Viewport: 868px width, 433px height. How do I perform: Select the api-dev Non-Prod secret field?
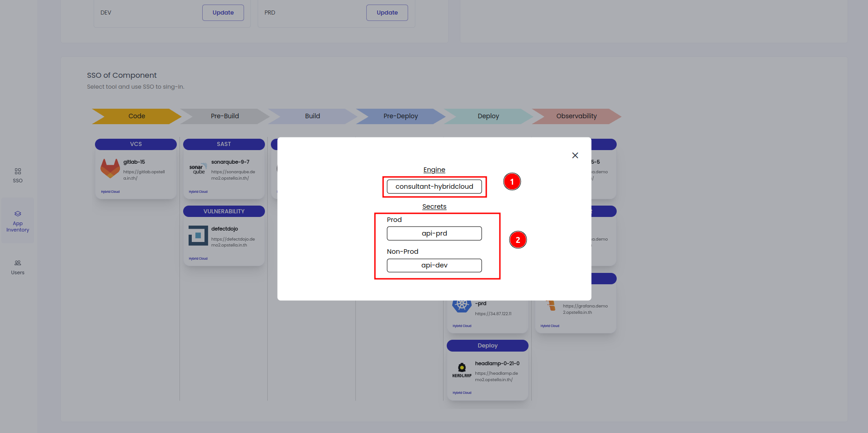(x=434, y=265)
